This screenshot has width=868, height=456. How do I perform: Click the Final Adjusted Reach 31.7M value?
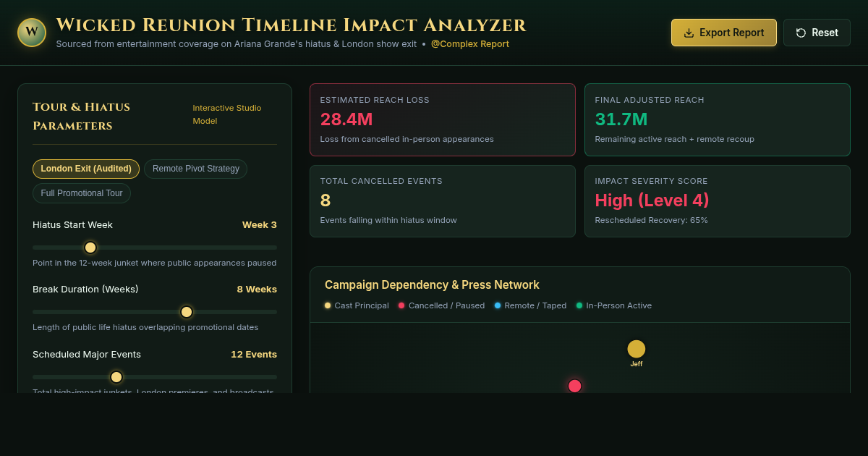(621, 119)
